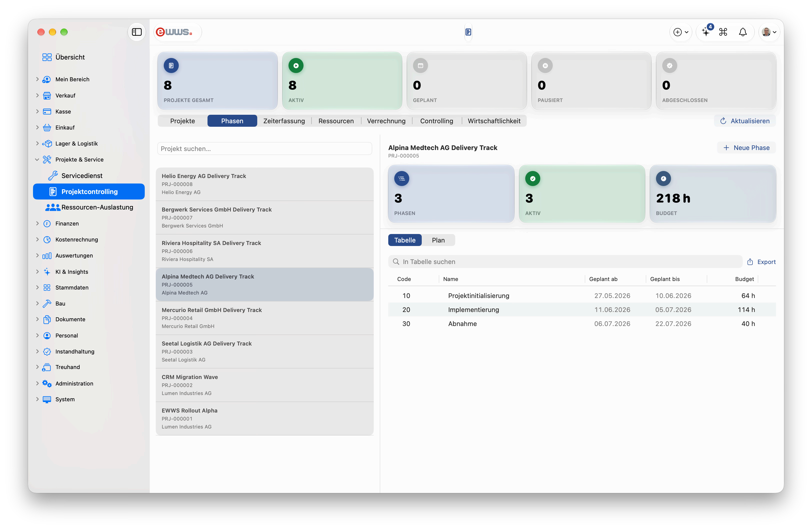Switch to the Controlling tab

click(x=436, y=121)
